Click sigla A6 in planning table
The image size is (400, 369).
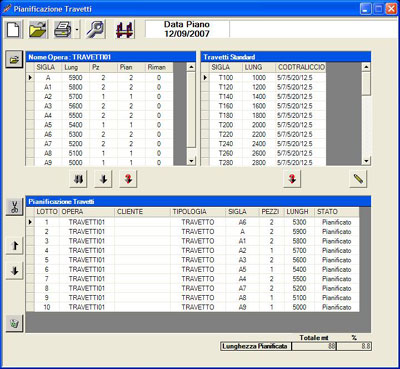[x=242, y=222]
